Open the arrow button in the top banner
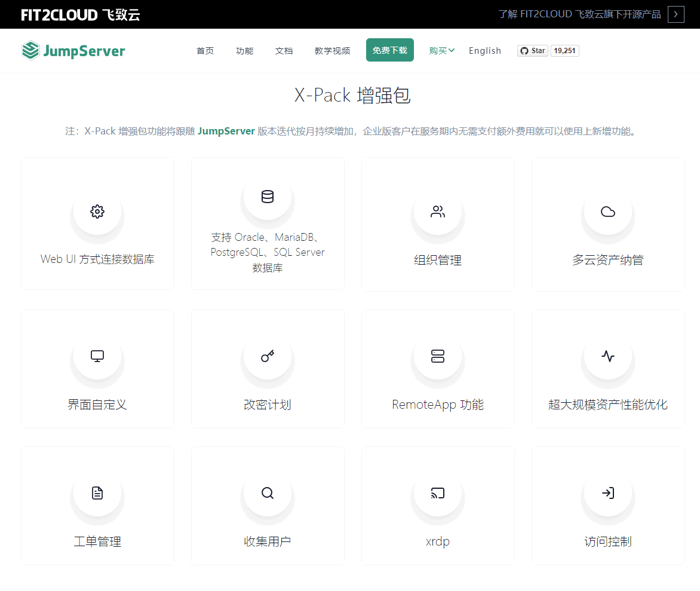This screenshot has height=591, width=700. (x=676, y=14)
